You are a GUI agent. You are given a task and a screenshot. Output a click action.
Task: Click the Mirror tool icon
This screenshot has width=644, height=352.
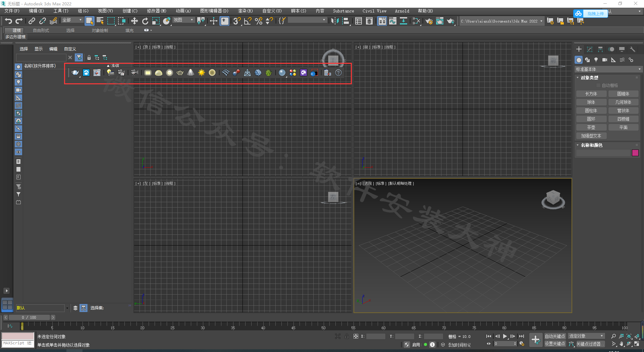pyautogui.click(x=335, y=21)
